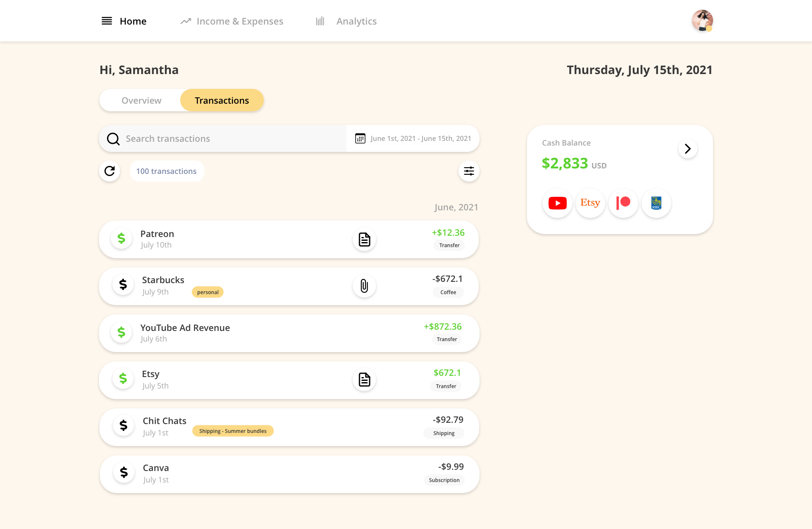This screenshot has height=529, width=812.
Task: Open the filter settings icon
Action: pyautogui.click(x=469, y=171)
